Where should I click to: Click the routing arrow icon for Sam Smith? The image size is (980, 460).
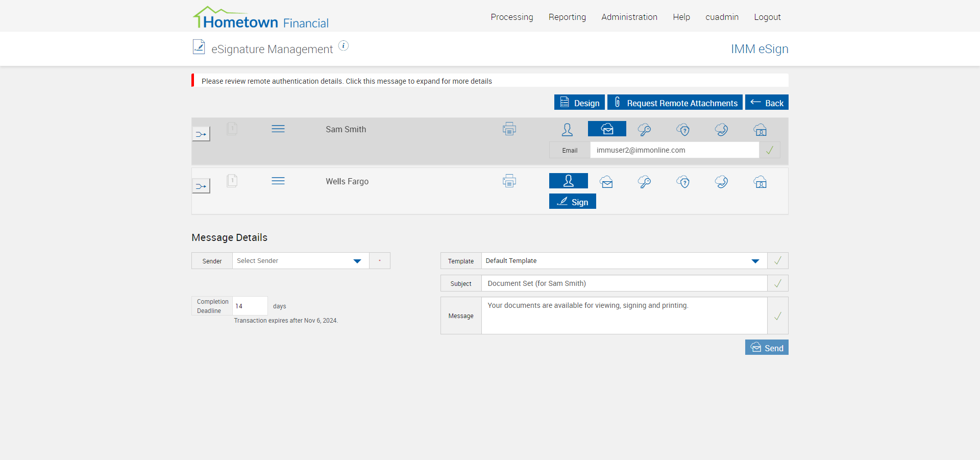(x=201, y=134)
